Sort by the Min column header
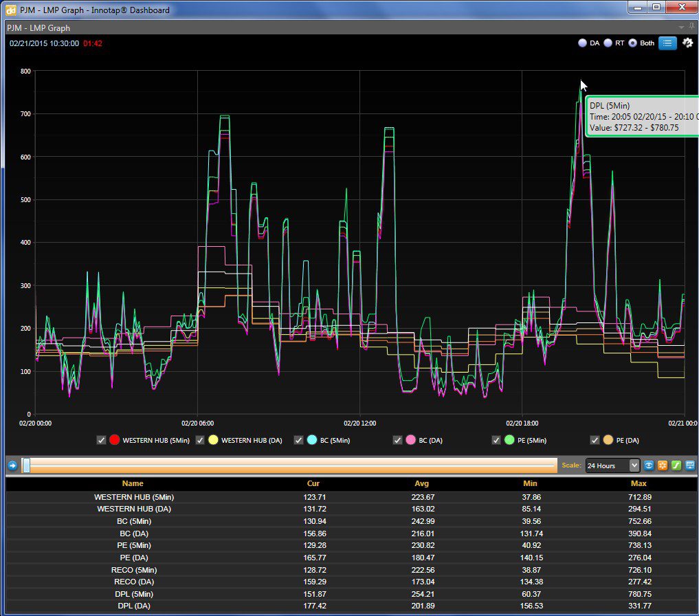 point(530,483)
